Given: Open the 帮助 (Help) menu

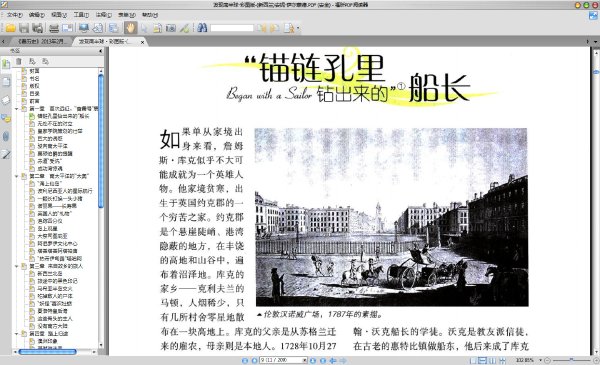Looking at the screenshot, I should pos(150,15).
